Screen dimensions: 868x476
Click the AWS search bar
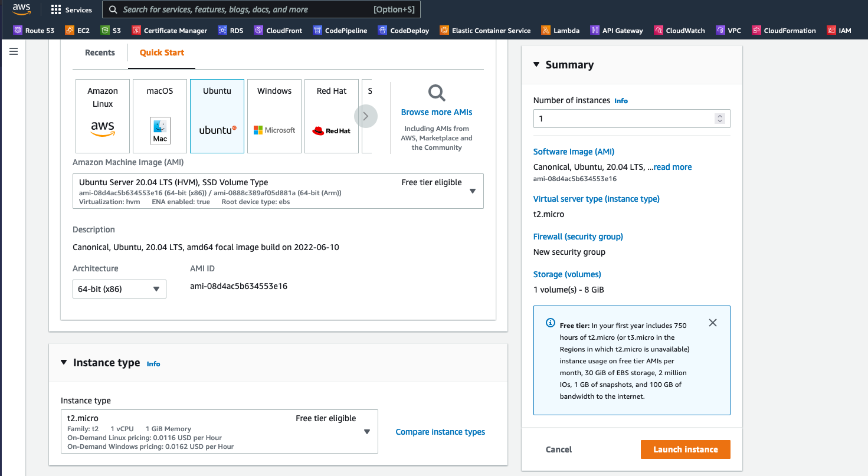261,9
